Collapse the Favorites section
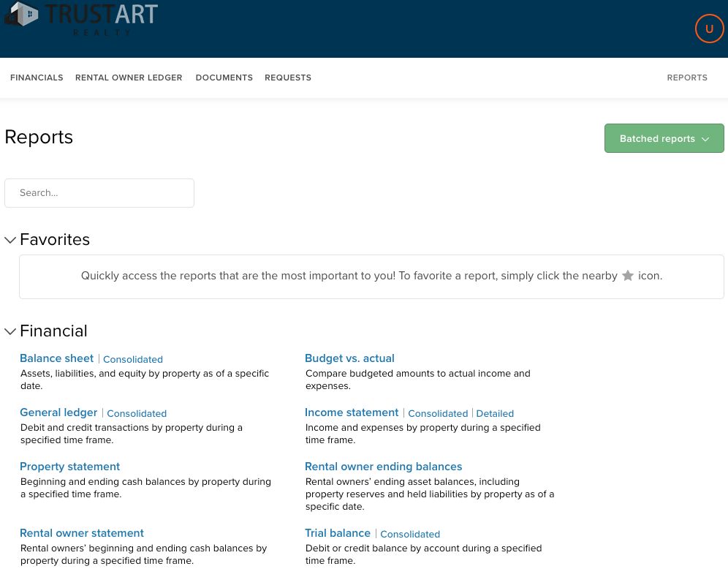This screenshot has width=728, height=577. coord(10,240)
